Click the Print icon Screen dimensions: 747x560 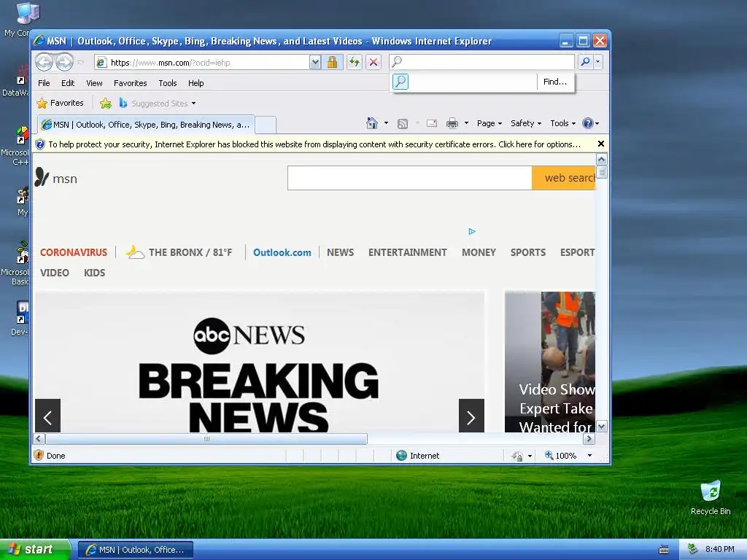pos(452,123)
